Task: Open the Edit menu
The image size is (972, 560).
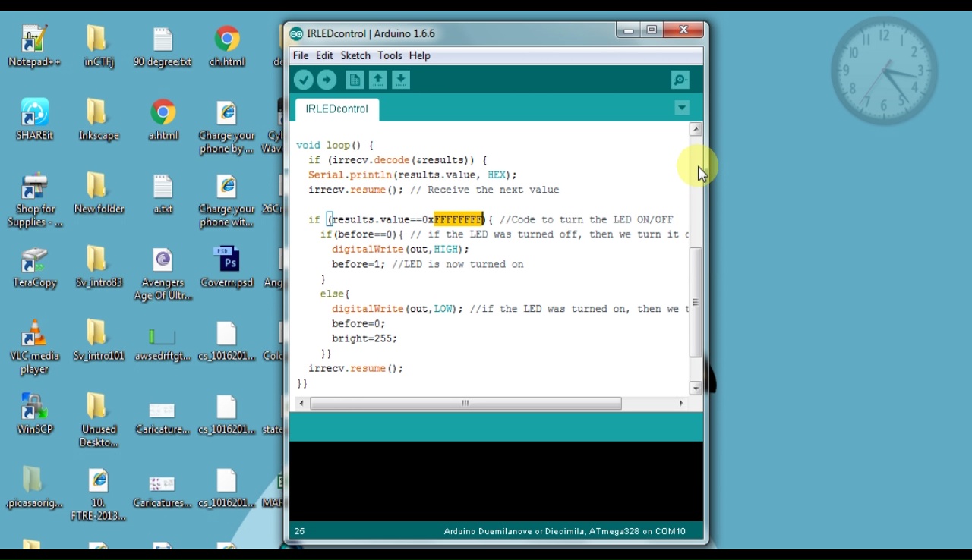Action: 324,55
